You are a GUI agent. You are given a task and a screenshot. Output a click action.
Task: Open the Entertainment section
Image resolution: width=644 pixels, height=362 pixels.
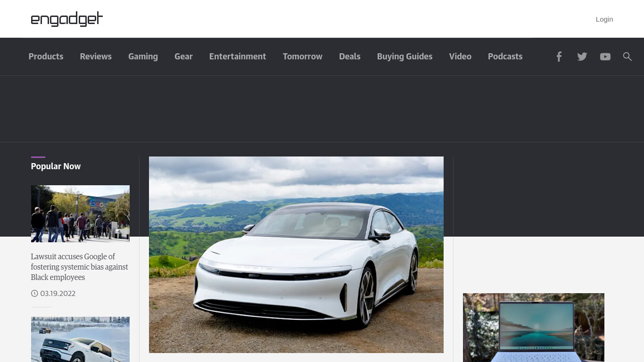[238, 57]
